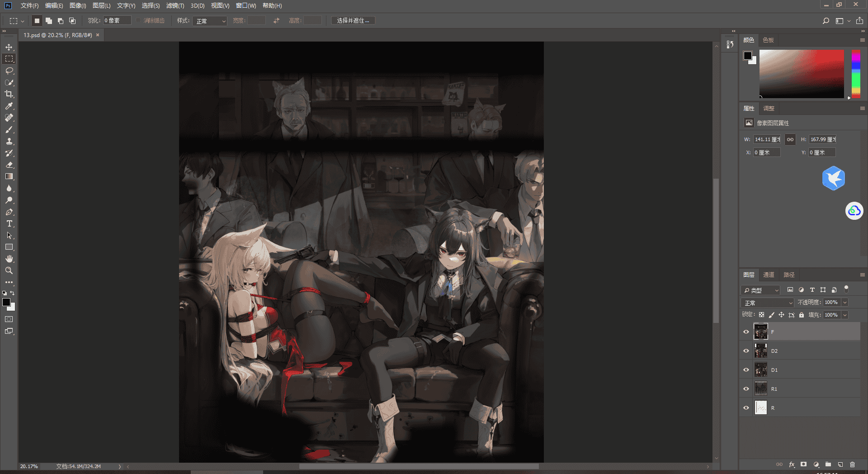Select the Lasso tool
This screenshot has height=474, width=868.
tap(9, 71)
